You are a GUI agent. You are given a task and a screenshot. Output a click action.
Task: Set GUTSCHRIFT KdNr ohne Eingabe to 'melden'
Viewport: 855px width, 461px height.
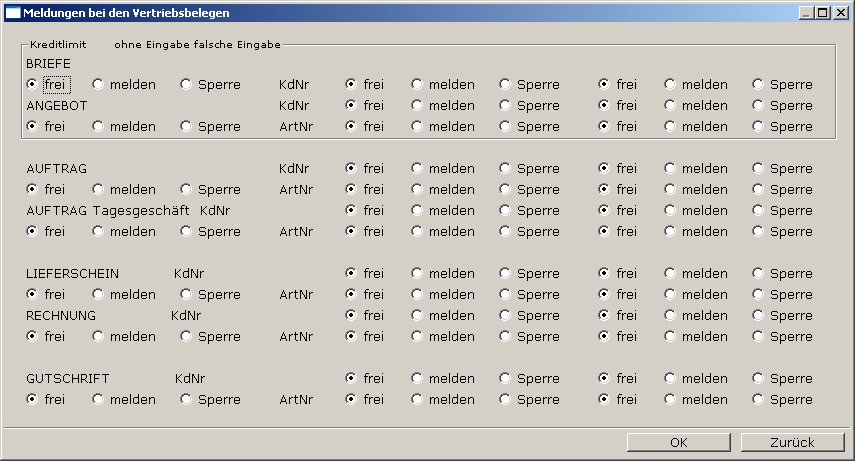click(x=417, y=379)
